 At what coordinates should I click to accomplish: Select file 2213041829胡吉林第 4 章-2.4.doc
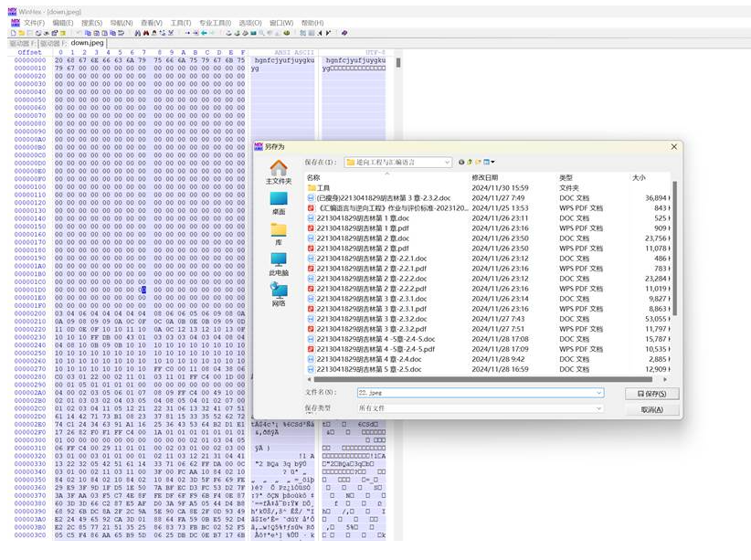(x=365, y=359)
